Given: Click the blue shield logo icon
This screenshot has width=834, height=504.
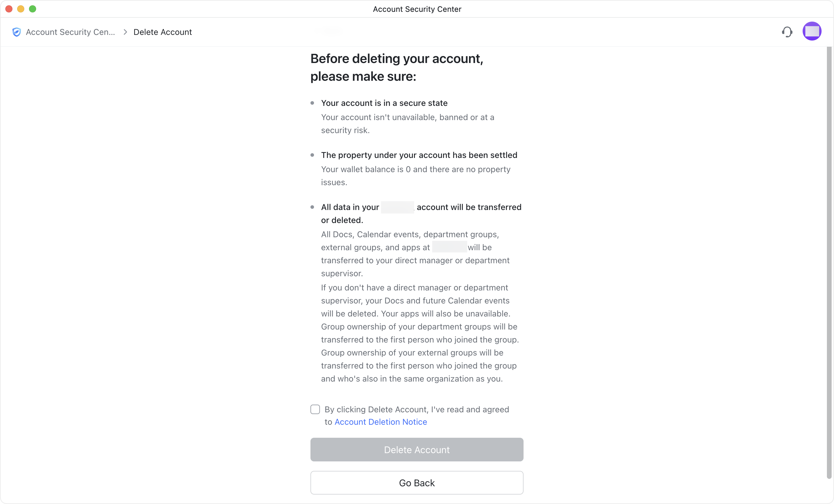Looking at the screenshot, I should (x=16, y=32).
